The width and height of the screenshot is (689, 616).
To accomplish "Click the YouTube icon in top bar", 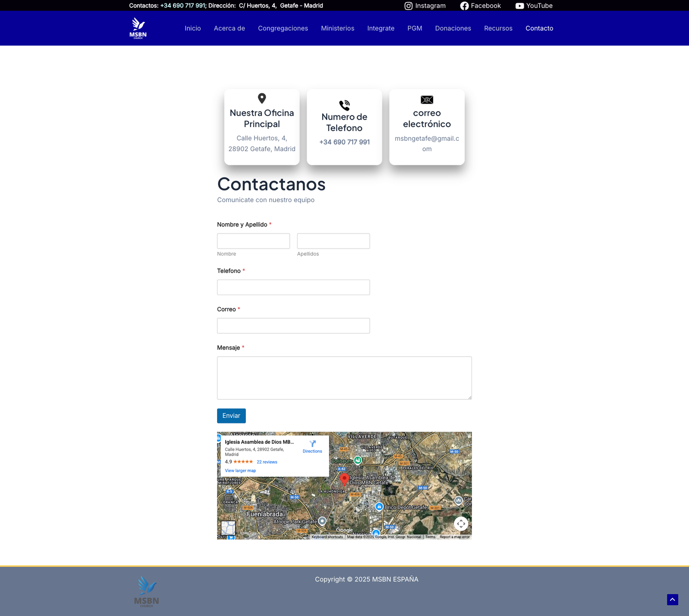I will (x=519, y=6).
